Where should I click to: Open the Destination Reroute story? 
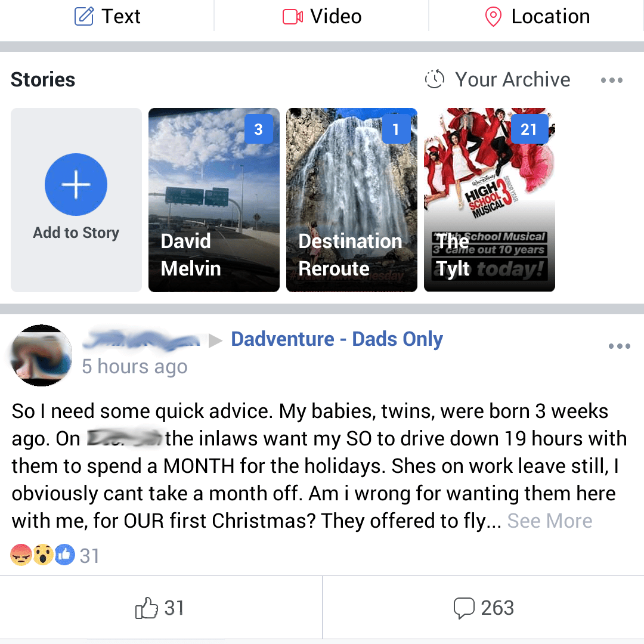tap(352, 200)
